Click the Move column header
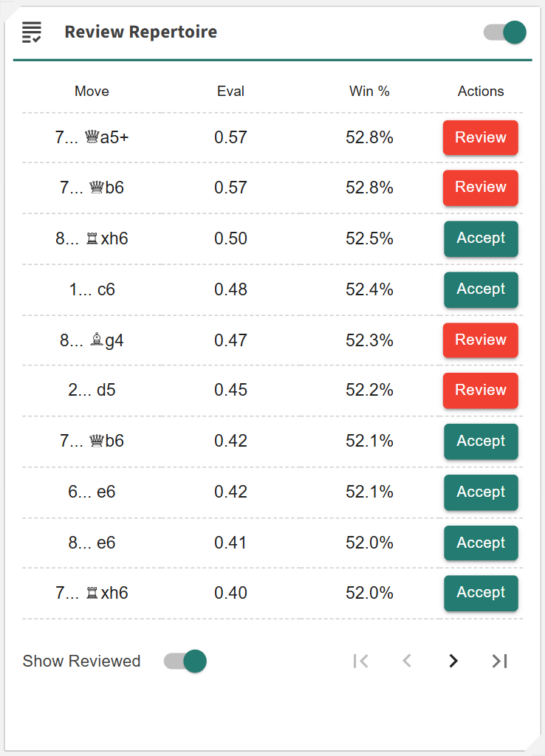545x756 pixels. tap(92, 92)
